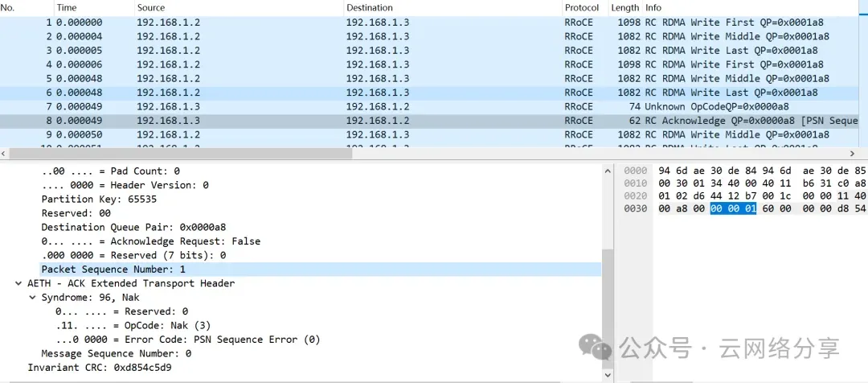The width and height of the screenshot is (868, 383).
Task: Select the Error Code PSN Sequence Error line
Action: pos(188,340)
